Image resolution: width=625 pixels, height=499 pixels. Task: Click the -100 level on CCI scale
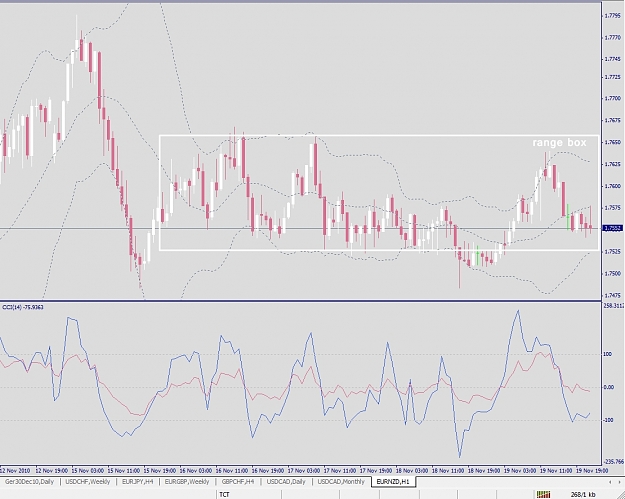[x=608, y=420]
